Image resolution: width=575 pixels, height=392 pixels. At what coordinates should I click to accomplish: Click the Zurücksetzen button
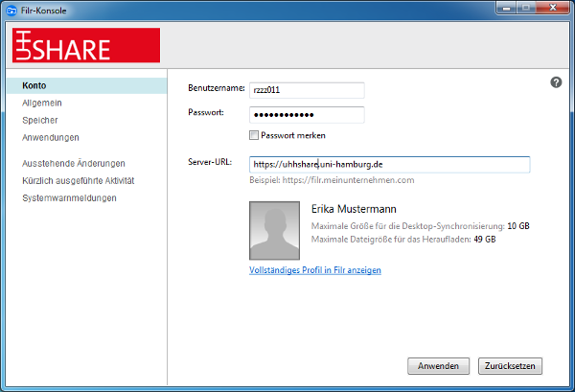click(x=510, y=366)
